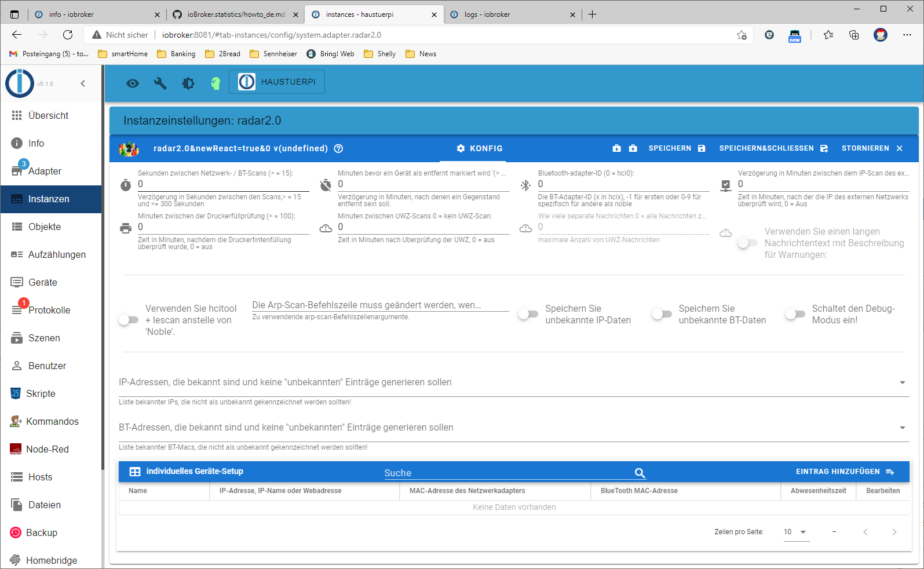Click the help question mark icon
Screen dimensions: 924x569
(339, 148)
